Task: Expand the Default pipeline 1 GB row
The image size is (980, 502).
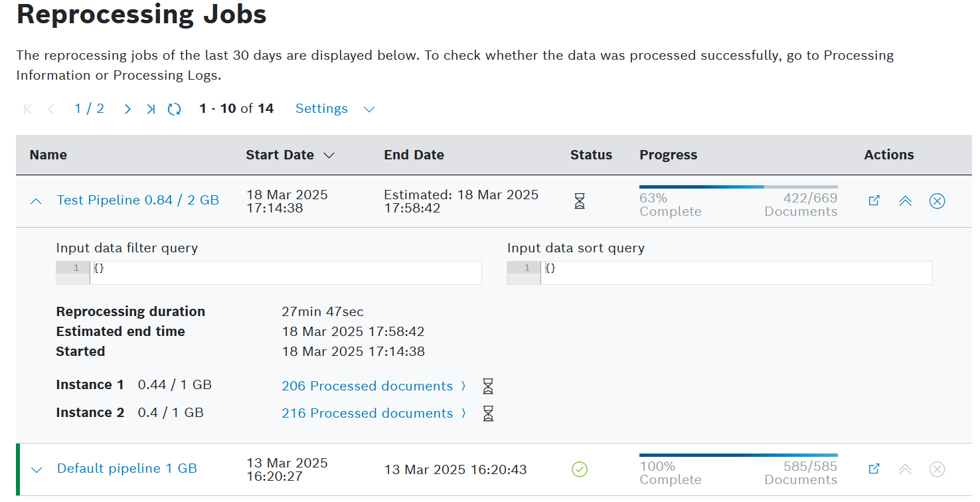Action: click(37, 469)
